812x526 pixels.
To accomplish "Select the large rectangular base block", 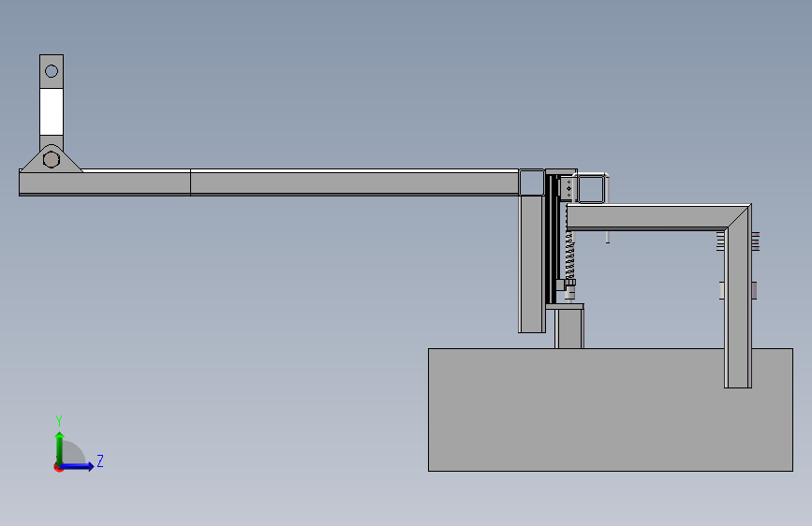I will click(610, 410).
